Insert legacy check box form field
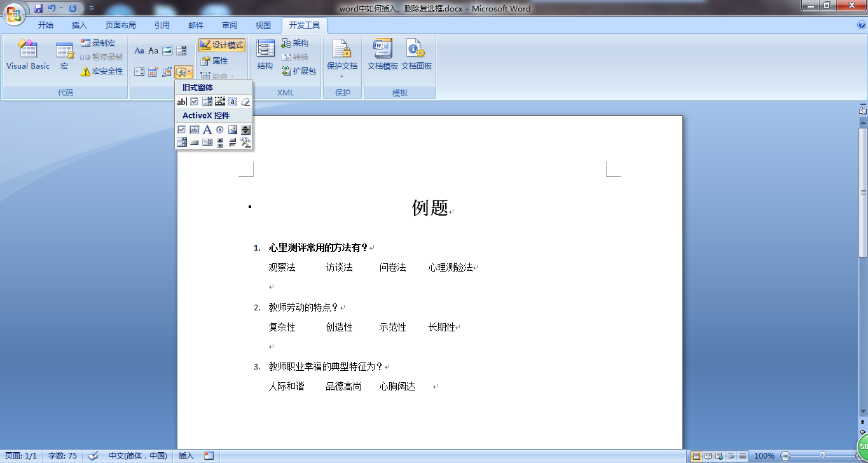Viewport: 868px width, 463px height. 194,102
